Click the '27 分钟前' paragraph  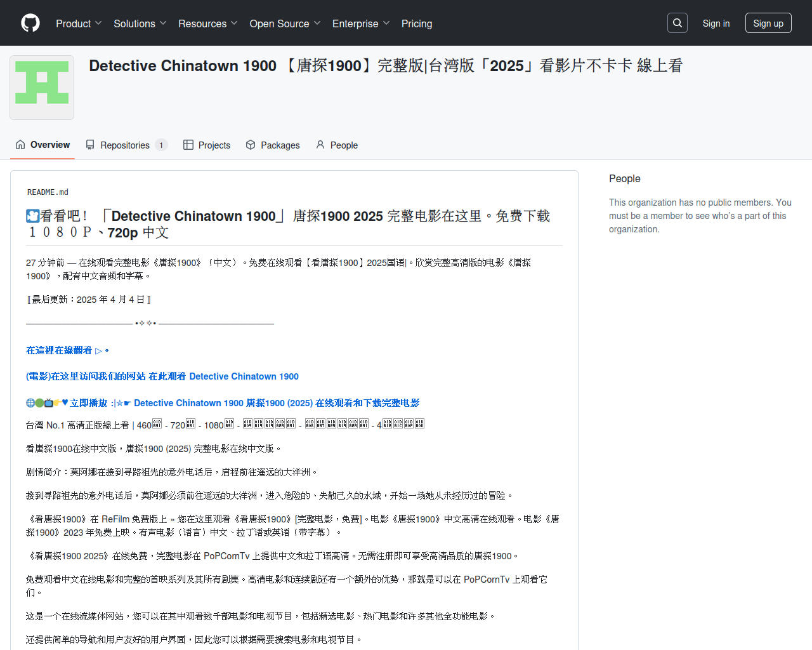[x=278, y=269]
